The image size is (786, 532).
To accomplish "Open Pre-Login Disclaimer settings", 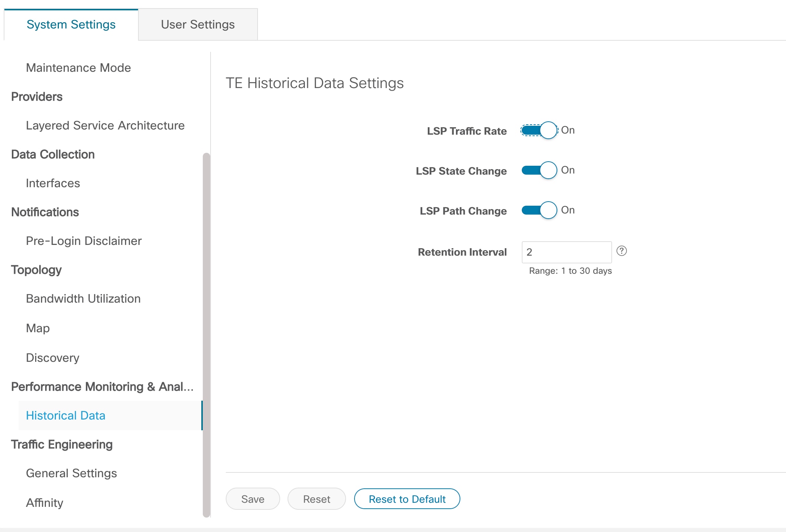I will pos(84,241).
